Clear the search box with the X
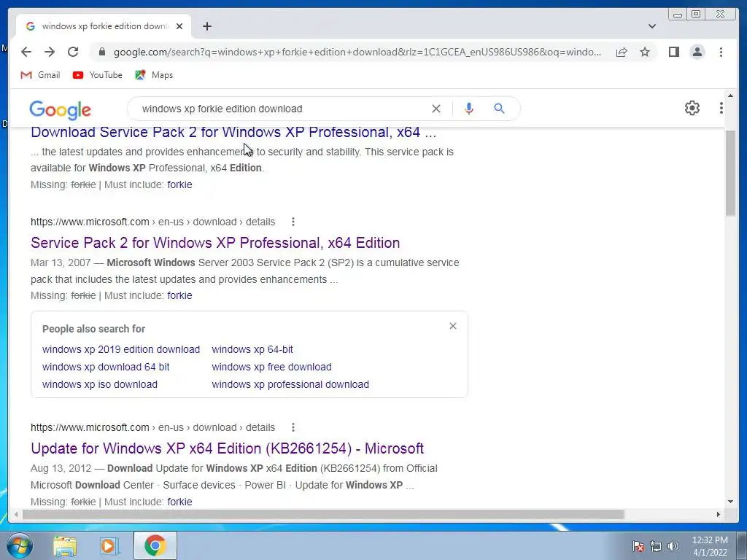The width and height of the screenshot is (747, 560). 436,109
